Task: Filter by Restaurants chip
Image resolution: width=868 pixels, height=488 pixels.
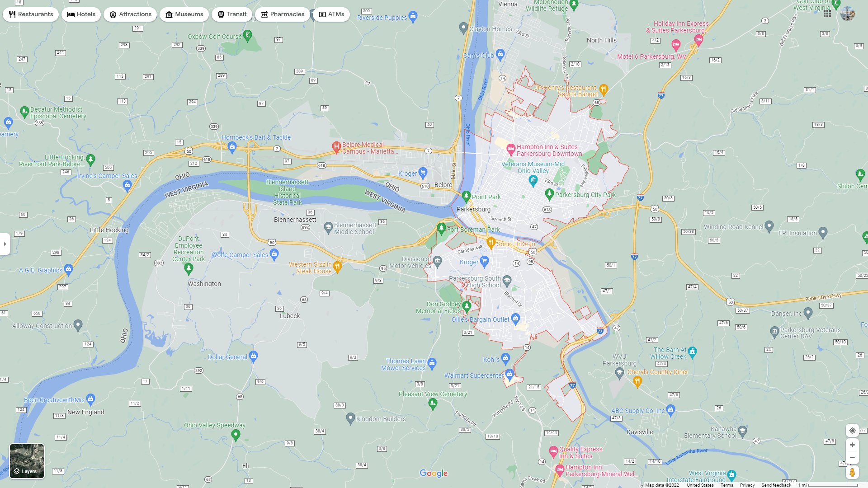Action: tap(31, 14)
